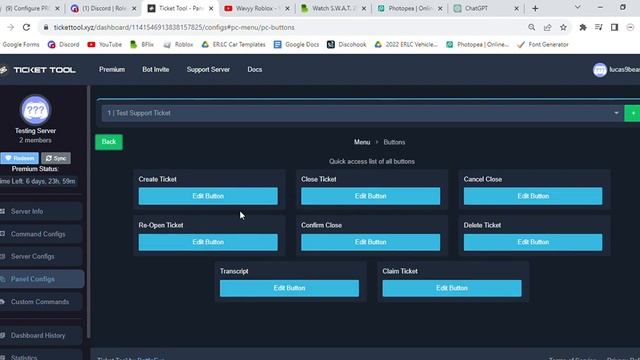This screenshot has height=360, width=640.
Task: Open the Bot Invite nav item
Action: coord(156,69)
